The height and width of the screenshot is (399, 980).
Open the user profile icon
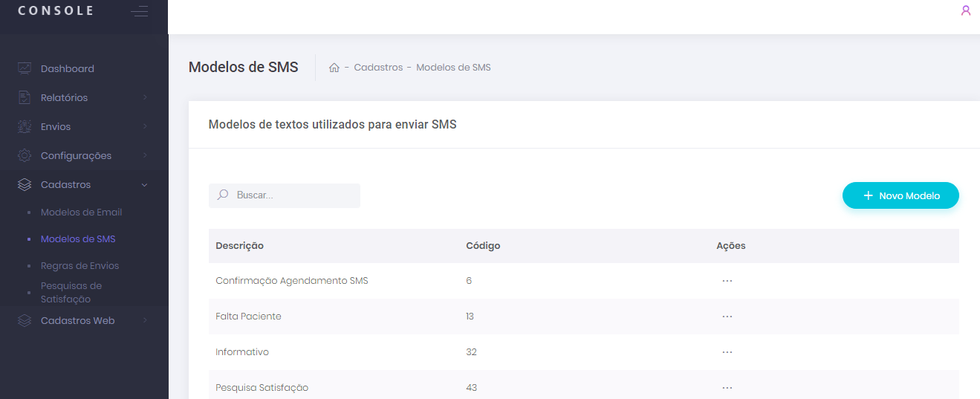966,10
